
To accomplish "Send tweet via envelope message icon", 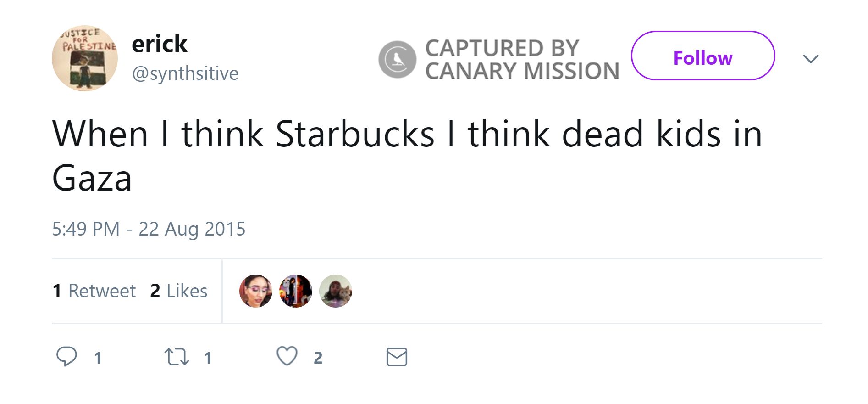I will [x=397, y=357].
